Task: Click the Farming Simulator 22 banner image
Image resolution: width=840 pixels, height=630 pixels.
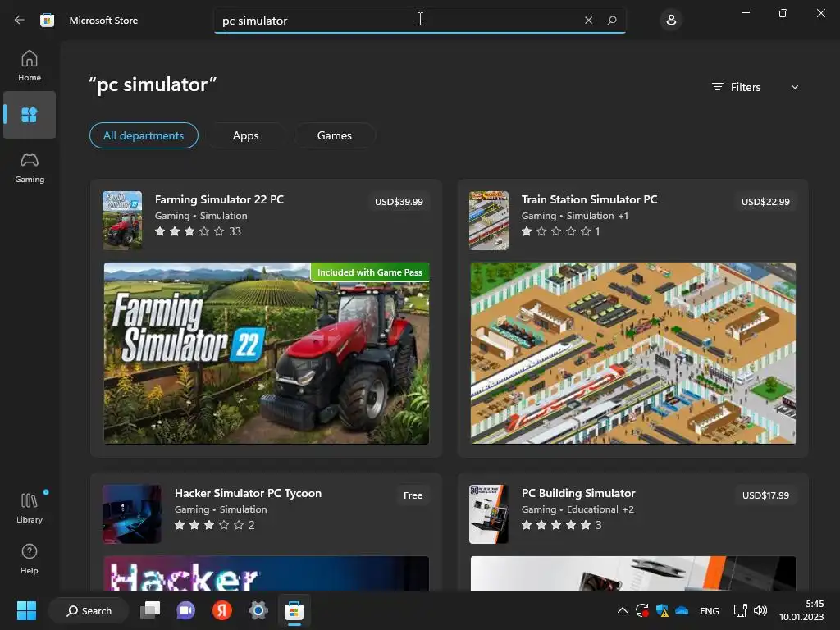Action: 267,353
